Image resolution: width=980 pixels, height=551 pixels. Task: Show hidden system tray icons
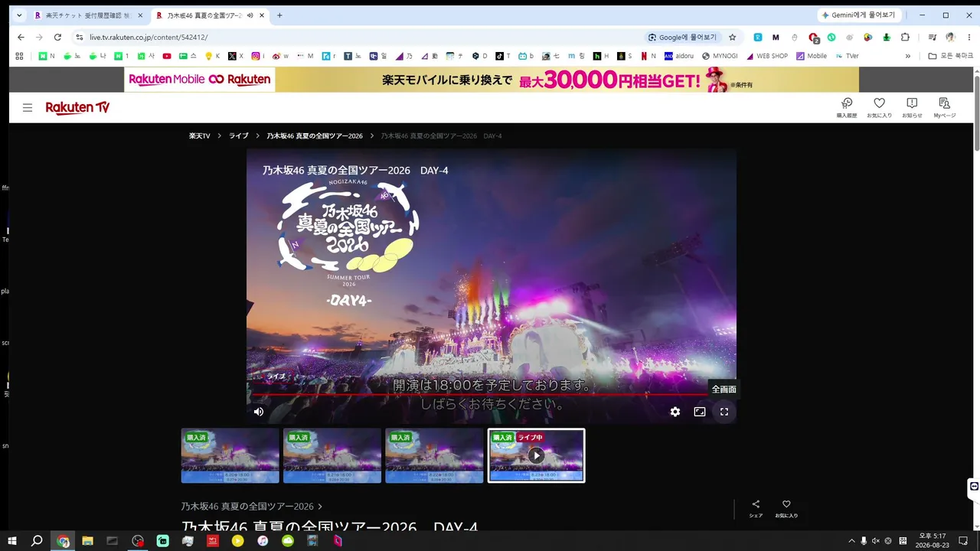(x=851, y=541)
